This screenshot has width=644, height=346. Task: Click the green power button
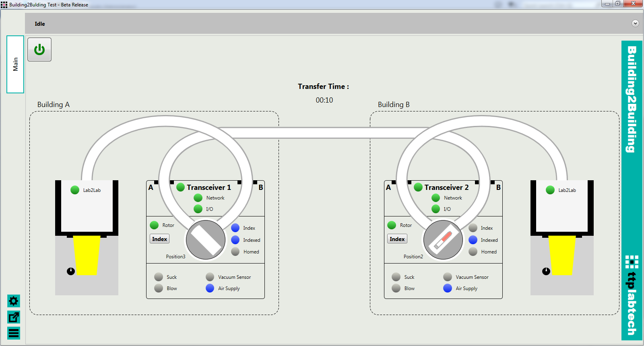click(x=39, y=49)
